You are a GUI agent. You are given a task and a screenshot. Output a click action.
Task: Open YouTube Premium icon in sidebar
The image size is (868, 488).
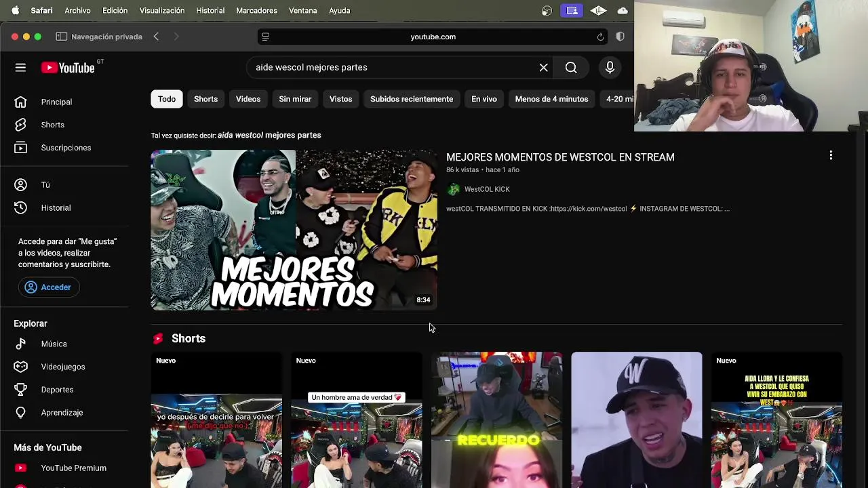20,468
